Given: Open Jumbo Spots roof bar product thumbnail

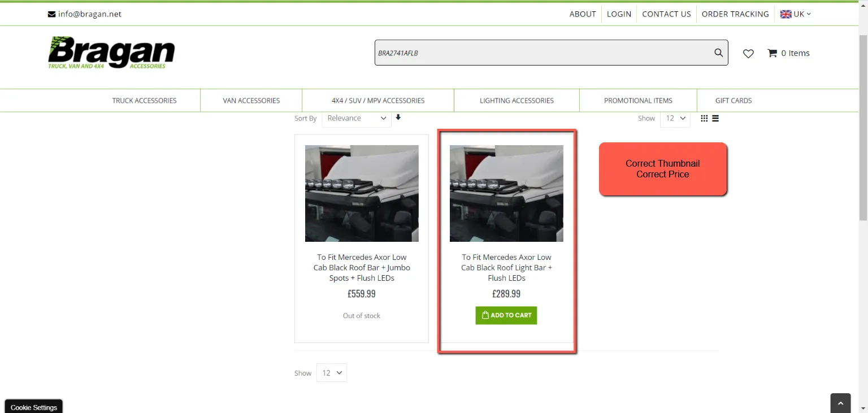Looking at the screenshot, I should point(362,193).
